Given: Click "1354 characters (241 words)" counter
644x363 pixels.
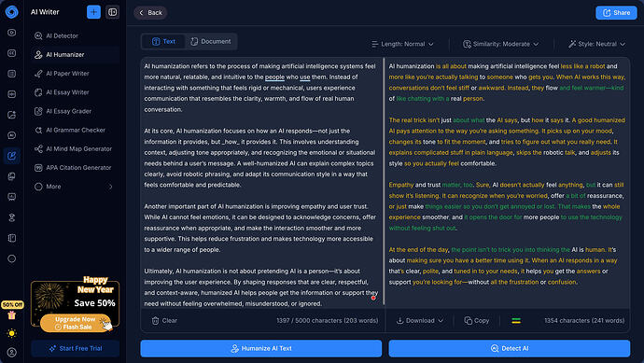Looking at the screenshot, I should 584,321.
